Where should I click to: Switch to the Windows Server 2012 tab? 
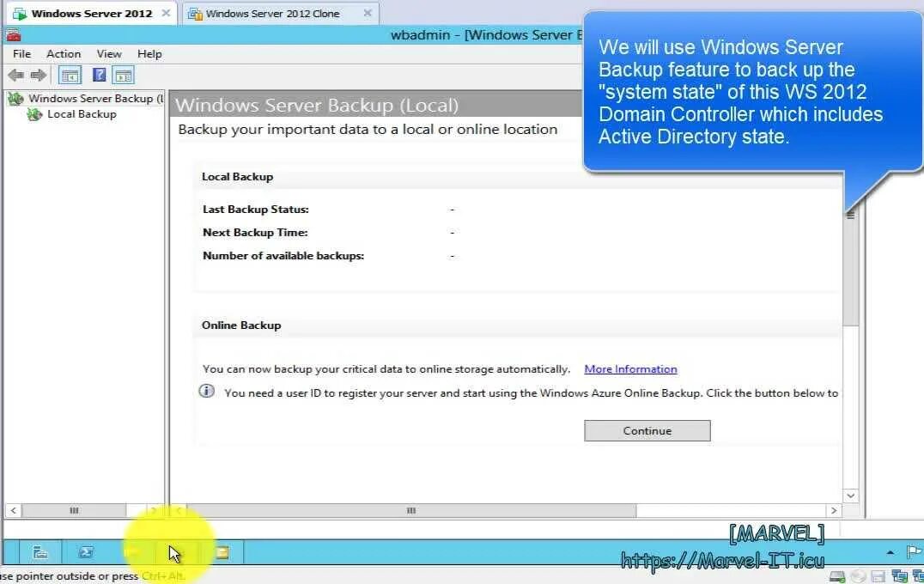[92, 14]
